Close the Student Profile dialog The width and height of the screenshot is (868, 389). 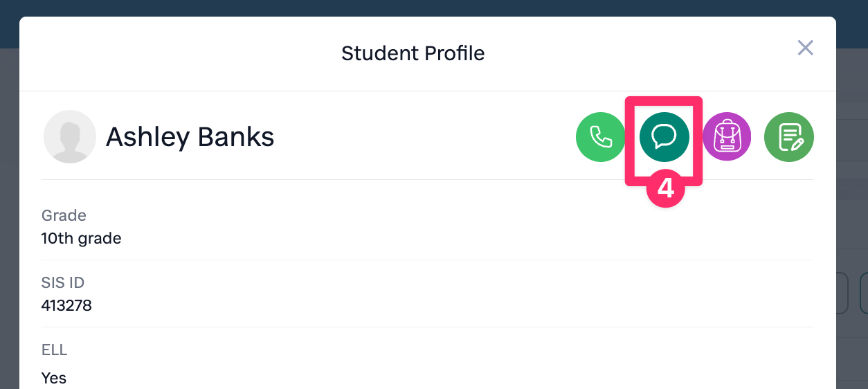point(805,48)
